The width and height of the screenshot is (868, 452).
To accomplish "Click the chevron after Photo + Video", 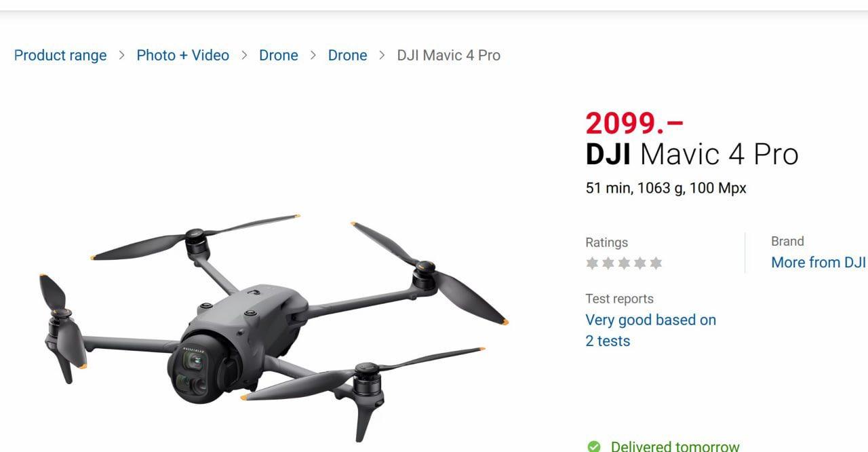I will (244, 56).
